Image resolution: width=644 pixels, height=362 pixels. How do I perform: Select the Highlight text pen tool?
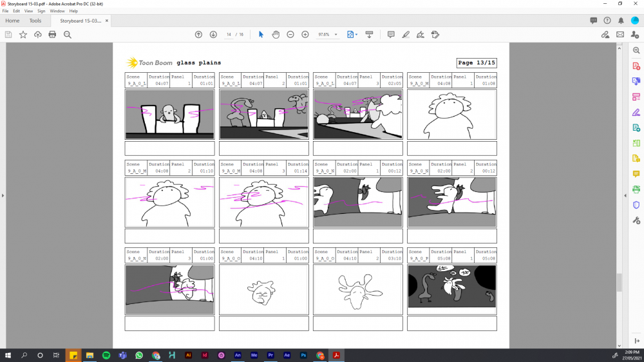click(x=406, y=34)
